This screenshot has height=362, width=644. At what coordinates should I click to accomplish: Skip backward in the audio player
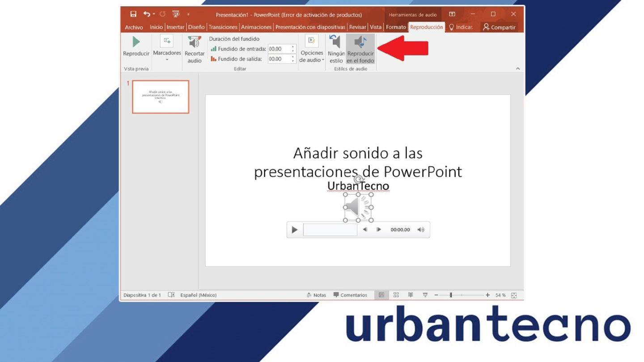(365, 230)
